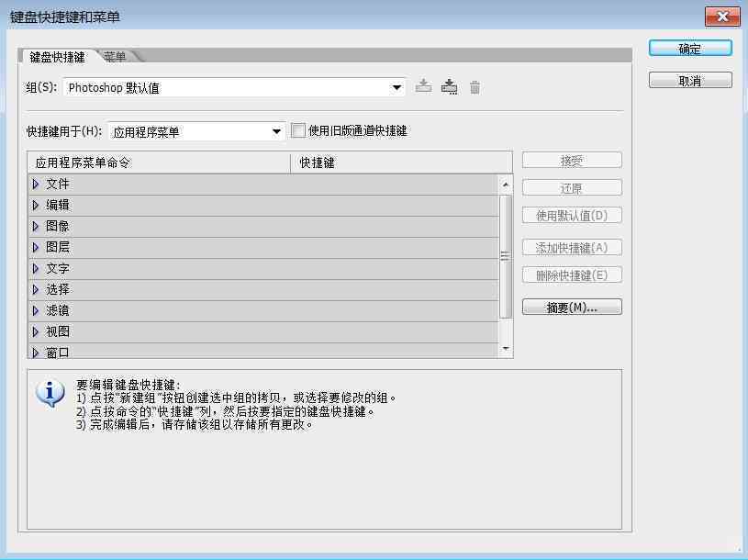Expand the 文件 menu commands row
Screen dimensions: 748x560
click(35, 184)
